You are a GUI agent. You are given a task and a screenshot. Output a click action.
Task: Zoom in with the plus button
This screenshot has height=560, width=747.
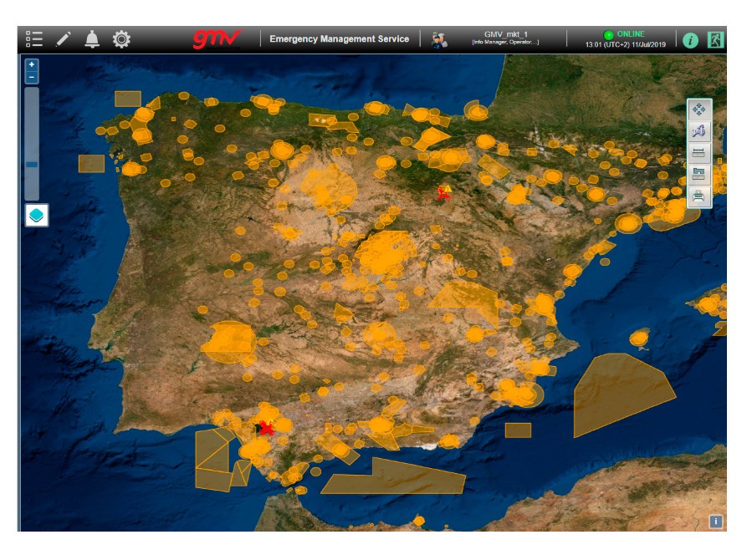[x=32, y=64]
